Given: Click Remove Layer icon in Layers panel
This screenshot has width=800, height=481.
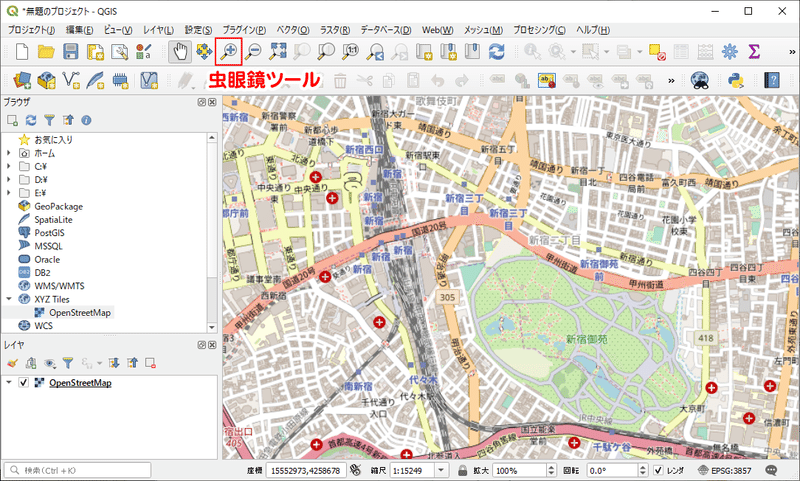Looking at the screenshot, I should [x=150, y=363].
